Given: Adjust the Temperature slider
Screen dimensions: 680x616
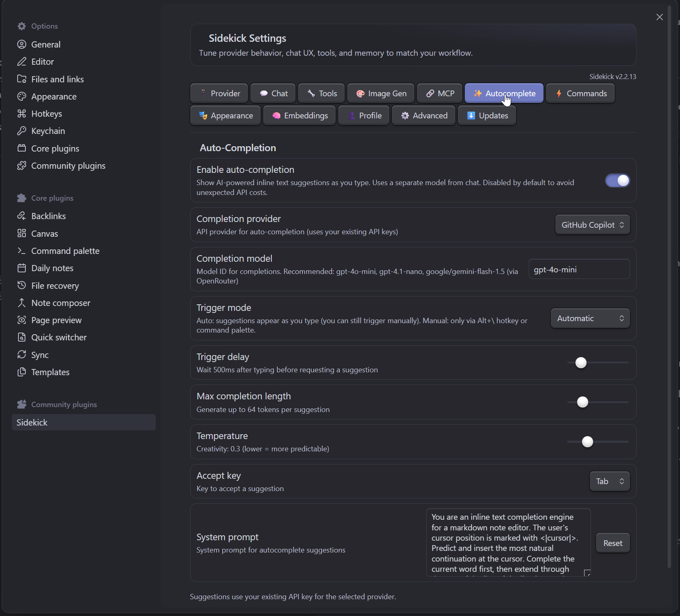Looking at the screenshot, I should click(587, 442).
